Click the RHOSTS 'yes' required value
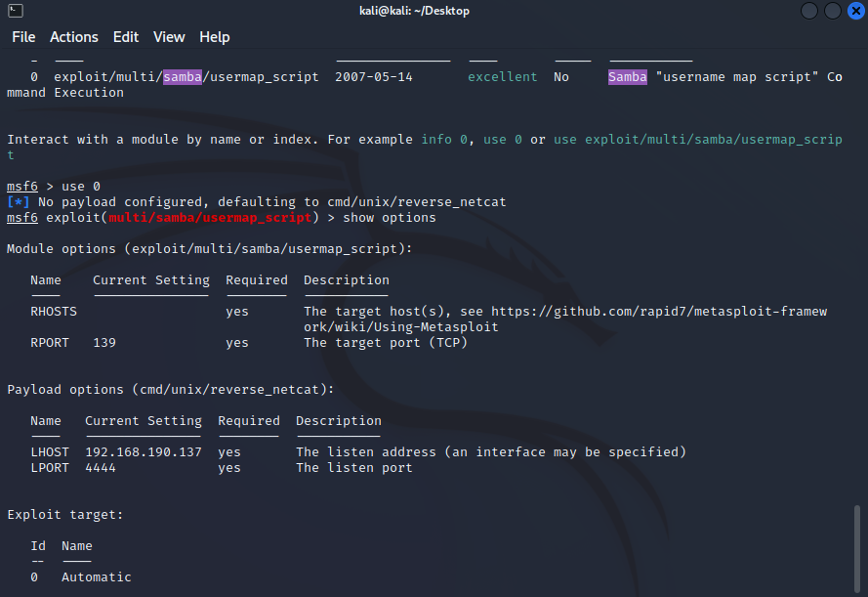Viewport: 868px width, 597px height. pos(237,312)
